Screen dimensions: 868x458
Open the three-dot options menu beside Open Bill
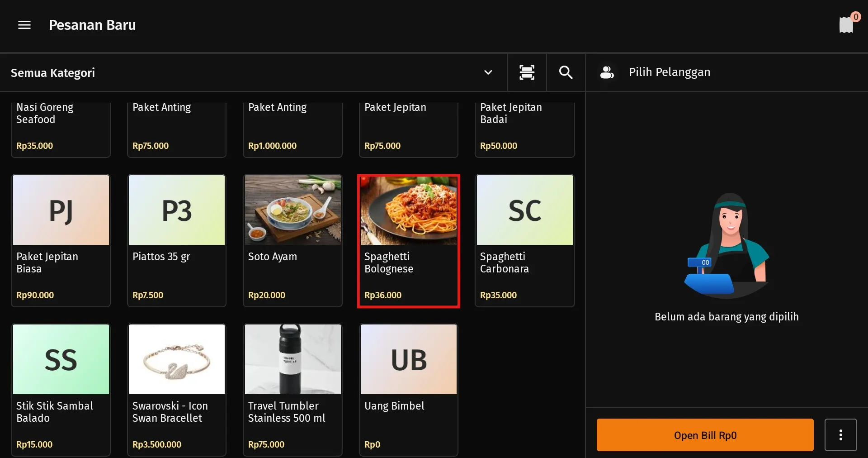840,435
